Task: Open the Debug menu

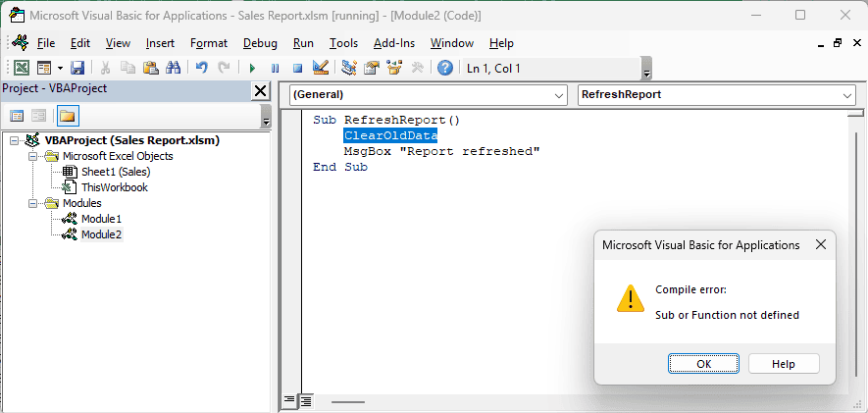Action: [260, 43]
